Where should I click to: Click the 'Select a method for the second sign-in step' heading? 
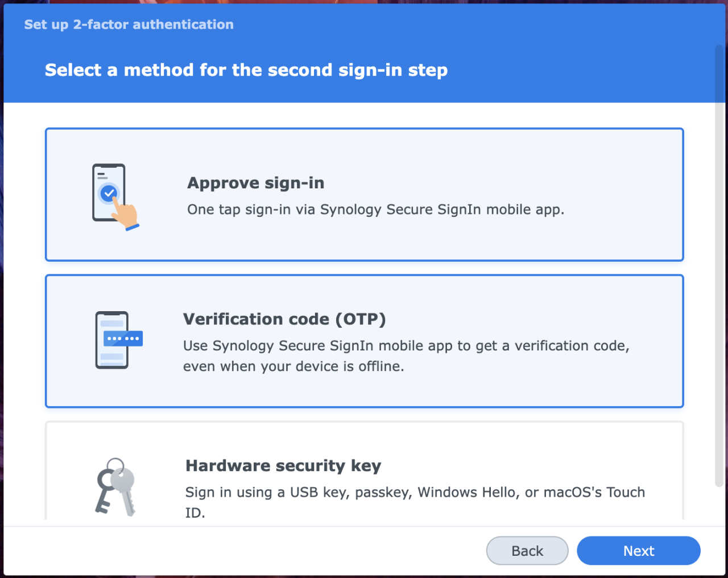coord(246,70)
